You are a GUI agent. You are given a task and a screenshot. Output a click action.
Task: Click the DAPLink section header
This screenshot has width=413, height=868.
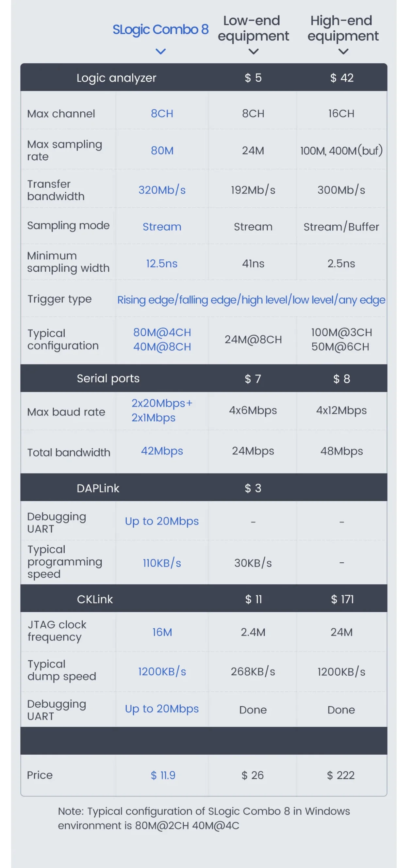click(x=98, y=488)
